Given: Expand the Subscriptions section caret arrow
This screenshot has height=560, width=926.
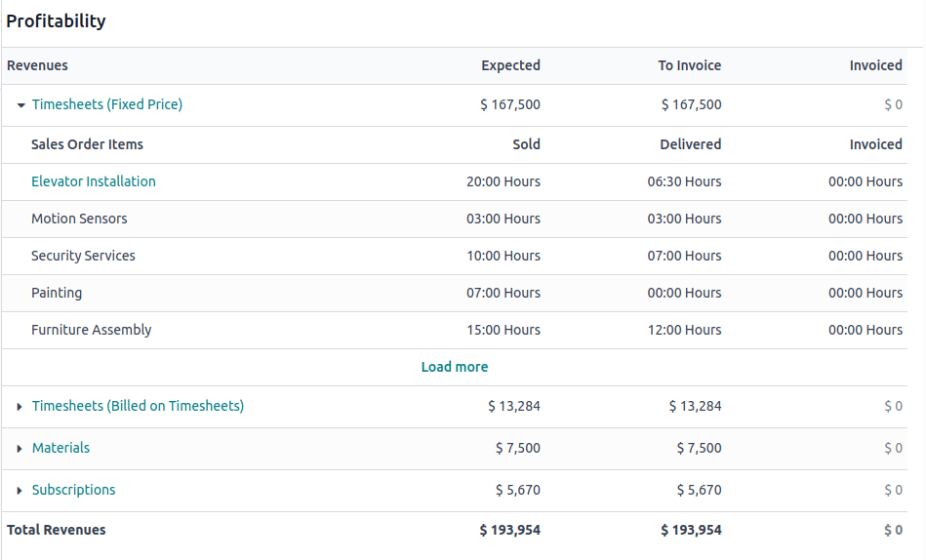Looking at the screenshot, I should click(x=20, y=491).
